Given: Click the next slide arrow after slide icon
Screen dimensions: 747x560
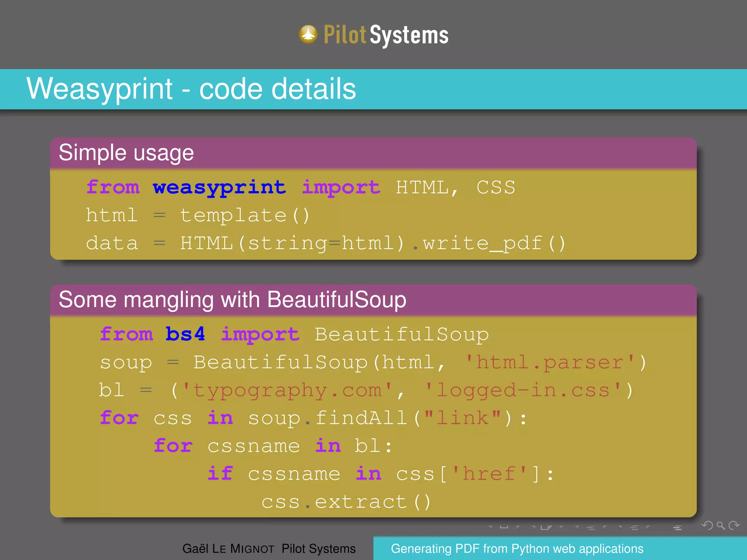Looking at the screenshot, I should point(518,527).
